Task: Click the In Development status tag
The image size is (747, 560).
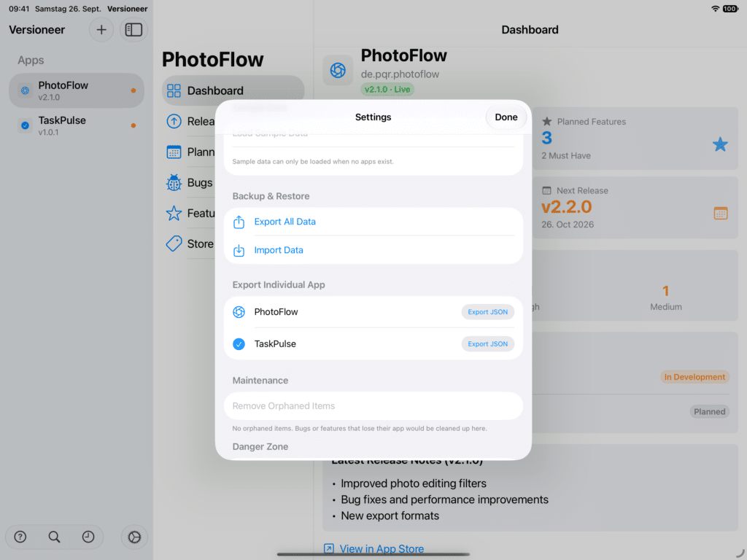Action: (694, 377)
